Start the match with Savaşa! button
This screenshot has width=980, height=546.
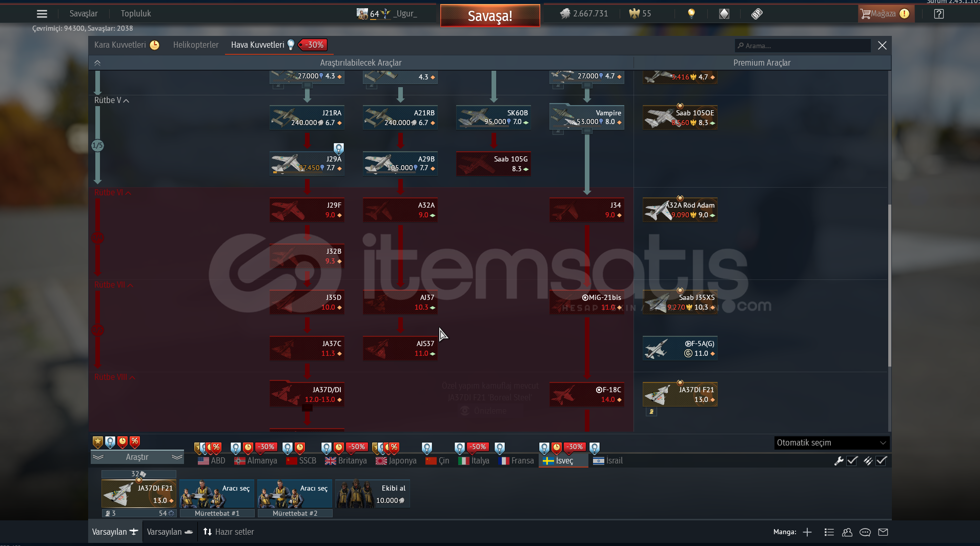click(490, 16)
